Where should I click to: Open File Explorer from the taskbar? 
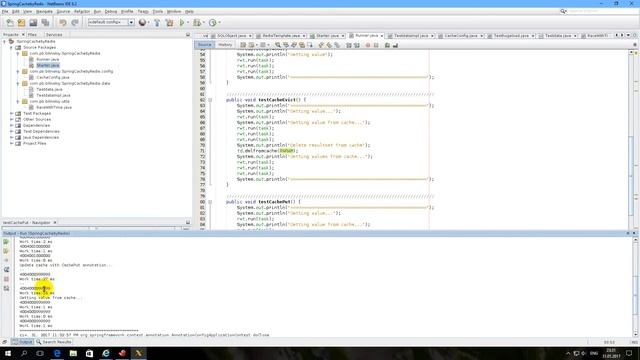click(73, 353)
